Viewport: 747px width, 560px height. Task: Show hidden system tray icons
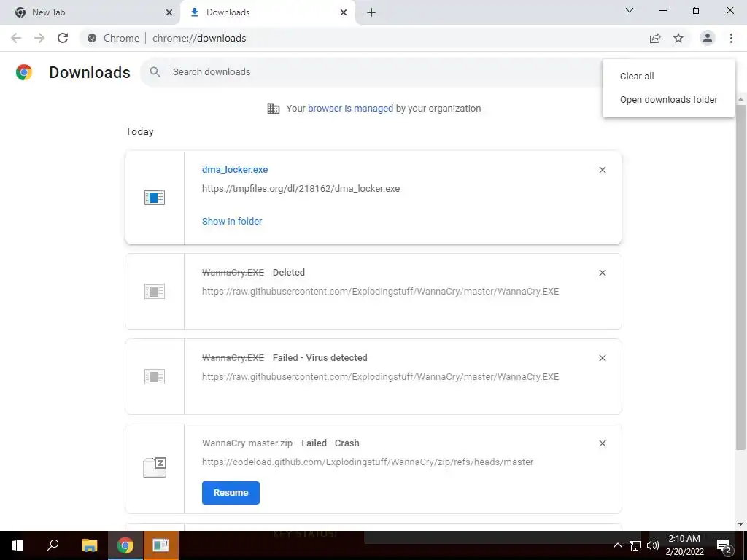617,545
